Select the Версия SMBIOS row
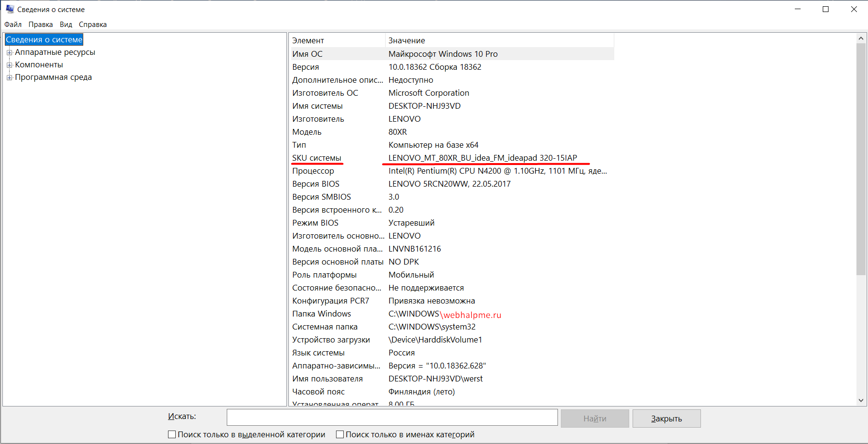This screenshot has height=444, width=868. tap(452, 197)
